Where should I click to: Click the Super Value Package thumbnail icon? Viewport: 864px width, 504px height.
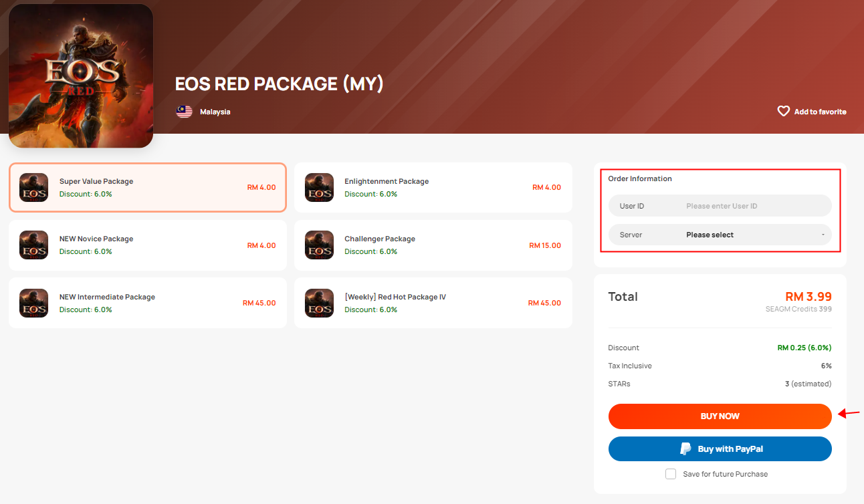pyautogui.click(x=33, y=188)
